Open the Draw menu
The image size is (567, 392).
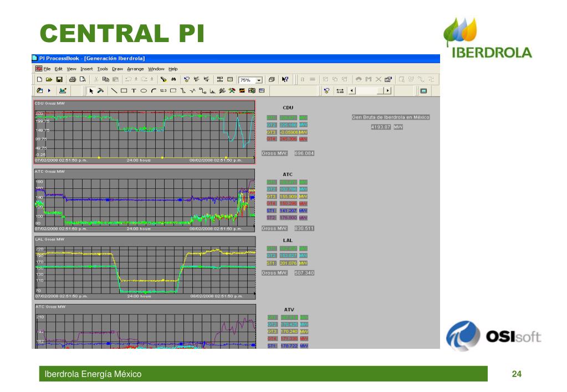point(117,69)
